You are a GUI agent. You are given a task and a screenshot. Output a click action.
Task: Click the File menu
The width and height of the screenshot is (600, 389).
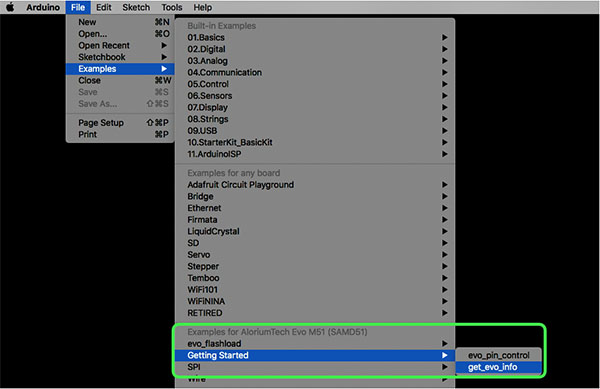point(78,7)
